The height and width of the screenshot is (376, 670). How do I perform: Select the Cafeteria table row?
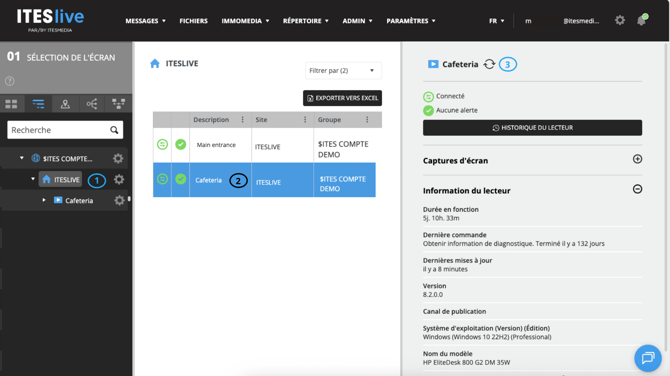[264, 180]
